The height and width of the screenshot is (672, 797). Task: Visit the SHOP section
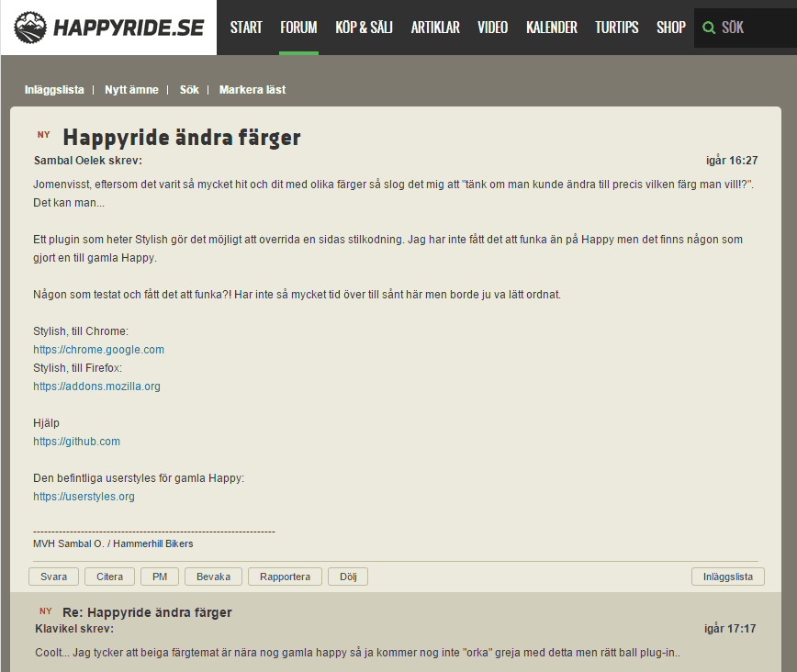click(670, 28)
